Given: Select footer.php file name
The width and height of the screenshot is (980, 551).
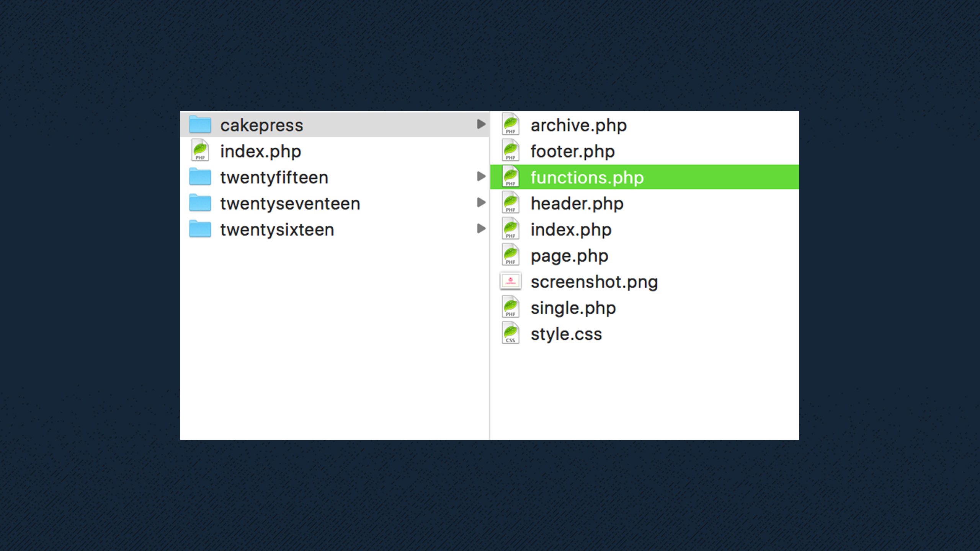Looking at the screenshot, I should pyautogui.click(x=572, y=152).
